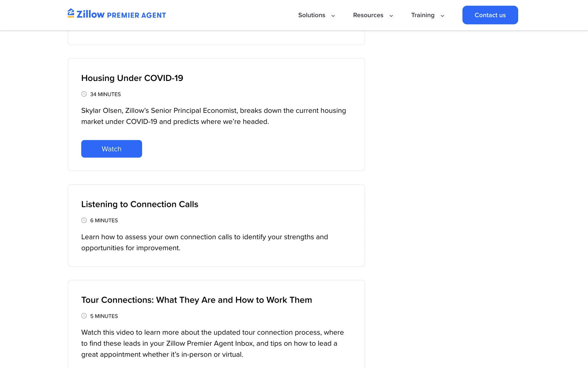Click the Training menu label
The image size is (588, 368).
coord(423,15)
